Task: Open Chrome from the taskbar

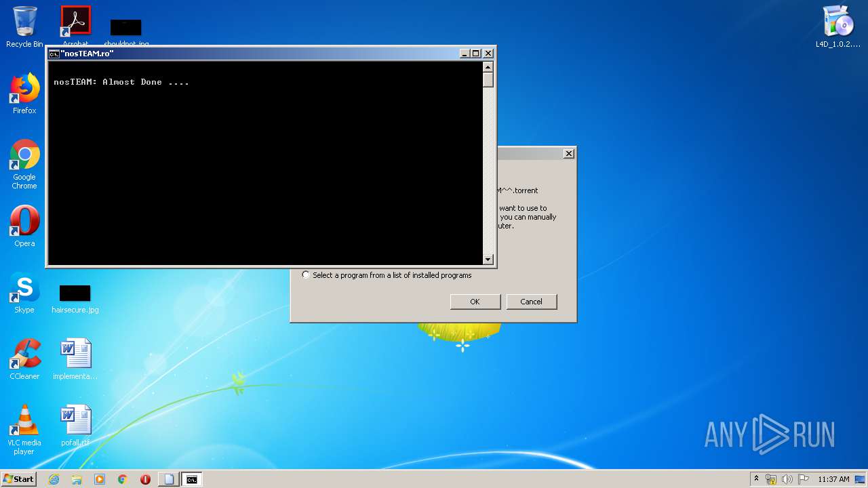Action: 123,479
